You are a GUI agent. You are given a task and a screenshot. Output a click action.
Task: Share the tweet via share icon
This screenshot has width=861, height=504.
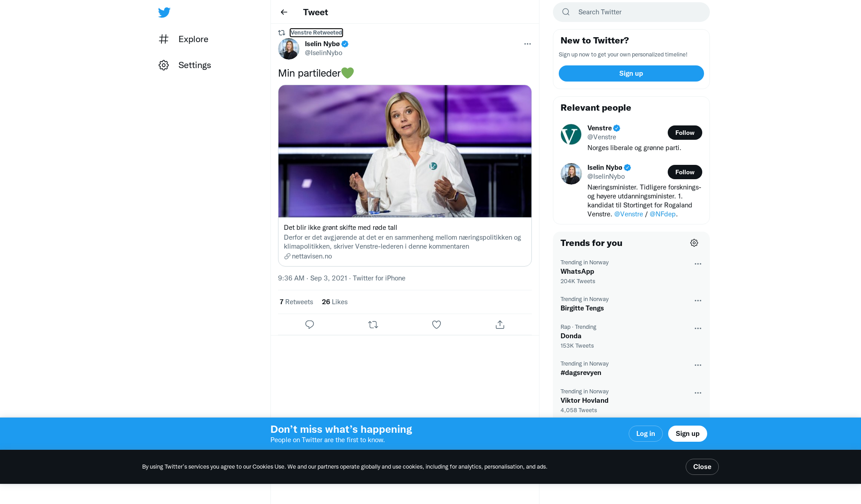pyautogui.click(x=500, y=325)
